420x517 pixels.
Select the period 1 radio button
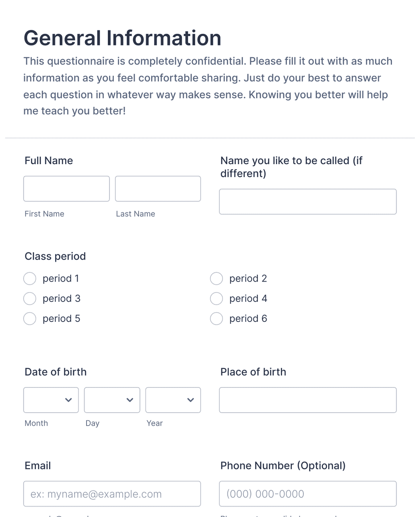pyautogui.click(x=29, y=278)
